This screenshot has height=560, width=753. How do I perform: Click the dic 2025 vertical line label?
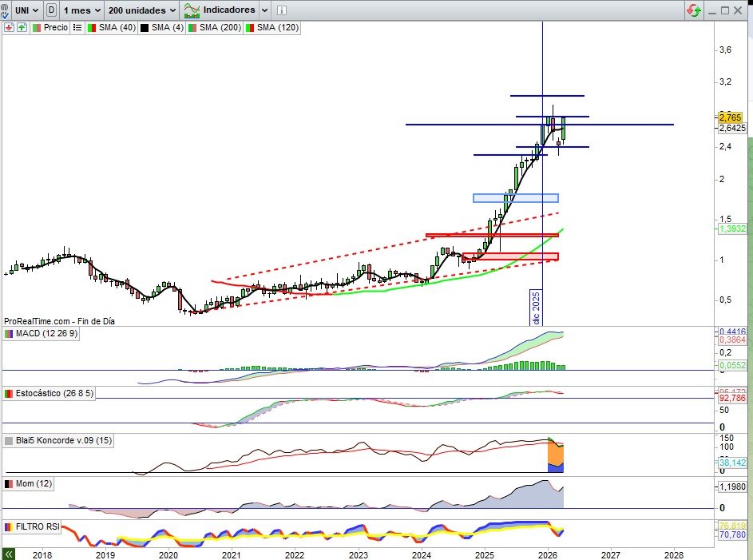pyautogui.click(x=536, y=308)
